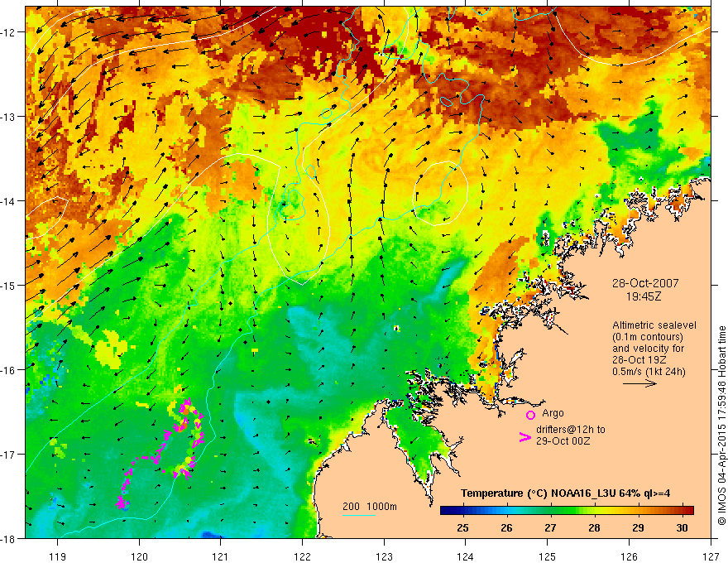Click the 0.5m/s velocity scale arrow
728x563 pixels.
point(639,383)
